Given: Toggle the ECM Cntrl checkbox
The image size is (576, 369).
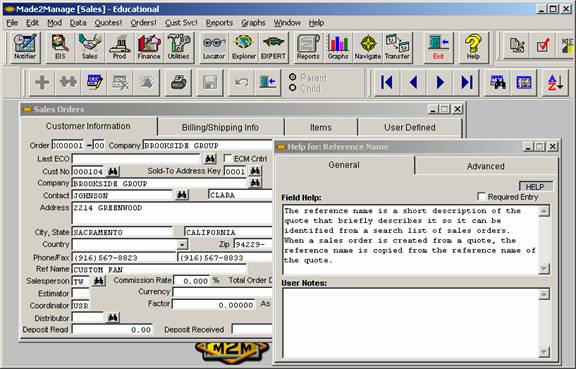Looking at the screenshot, I should coord(228,158).
